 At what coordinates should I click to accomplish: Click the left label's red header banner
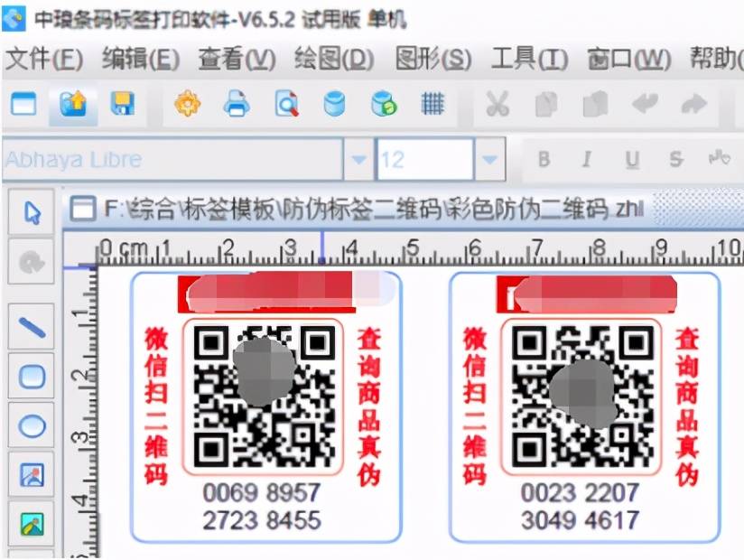[x=266, y=294]
